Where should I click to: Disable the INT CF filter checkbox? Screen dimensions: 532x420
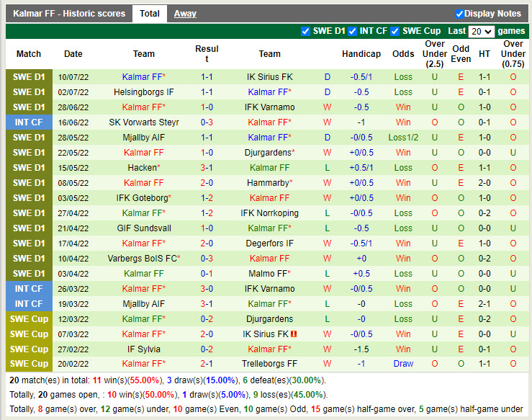coord(352,31)
